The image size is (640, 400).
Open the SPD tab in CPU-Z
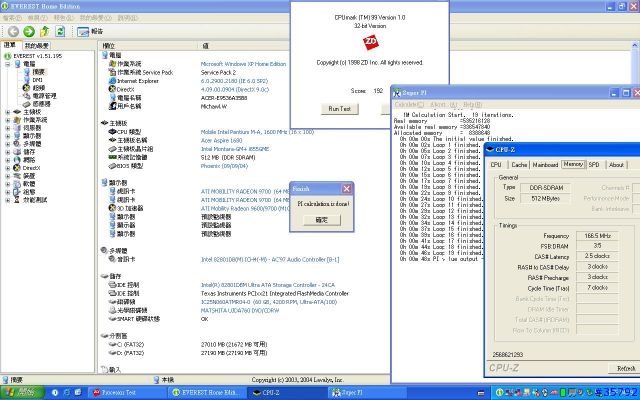click(x=594, y=165)
